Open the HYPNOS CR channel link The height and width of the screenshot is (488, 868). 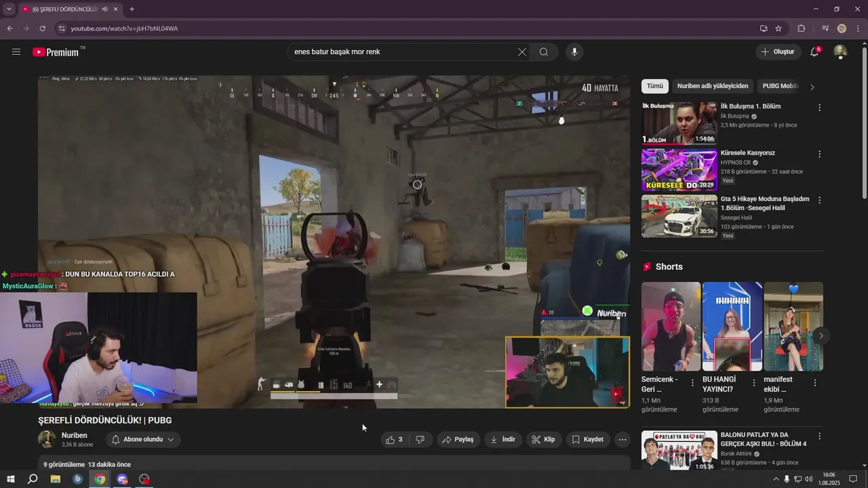736,163
